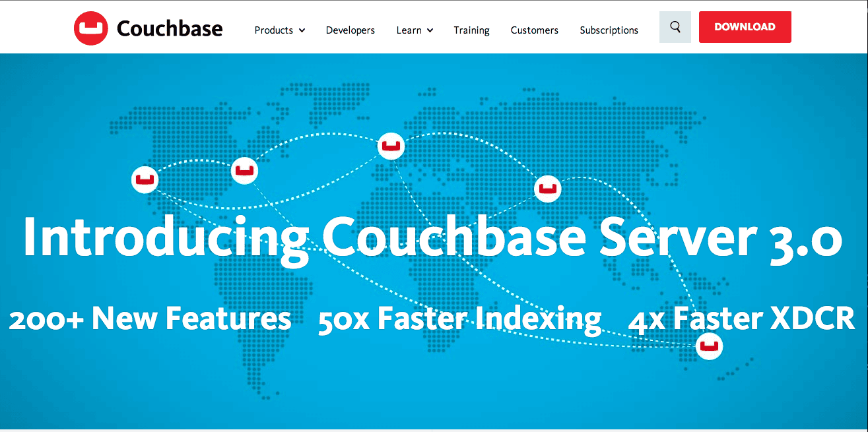Click the Couchbase node icon over Australia
This screenshot has height=432, width=868.
[709, 346]
